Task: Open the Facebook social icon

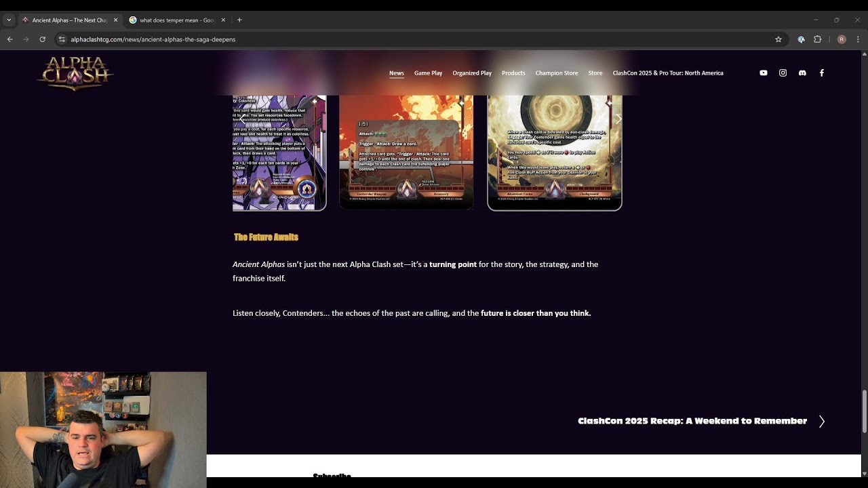Action: pos(821,73)
